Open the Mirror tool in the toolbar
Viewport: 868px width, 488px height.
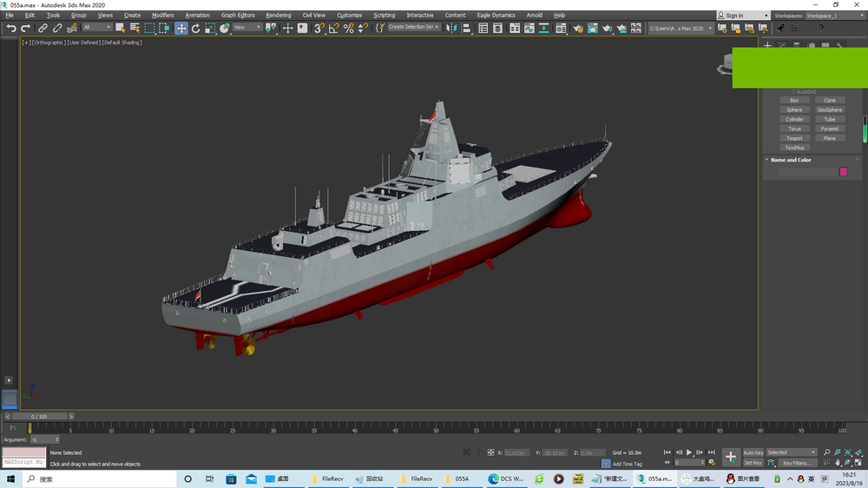pos(450,29)
